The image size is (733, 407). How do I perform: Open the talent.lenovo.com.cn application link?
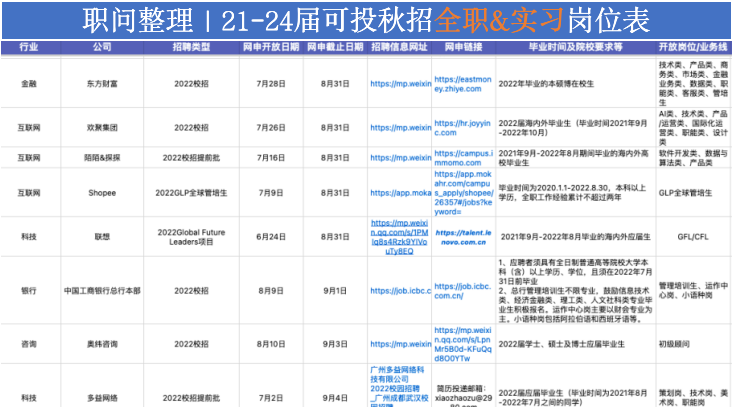463,237
